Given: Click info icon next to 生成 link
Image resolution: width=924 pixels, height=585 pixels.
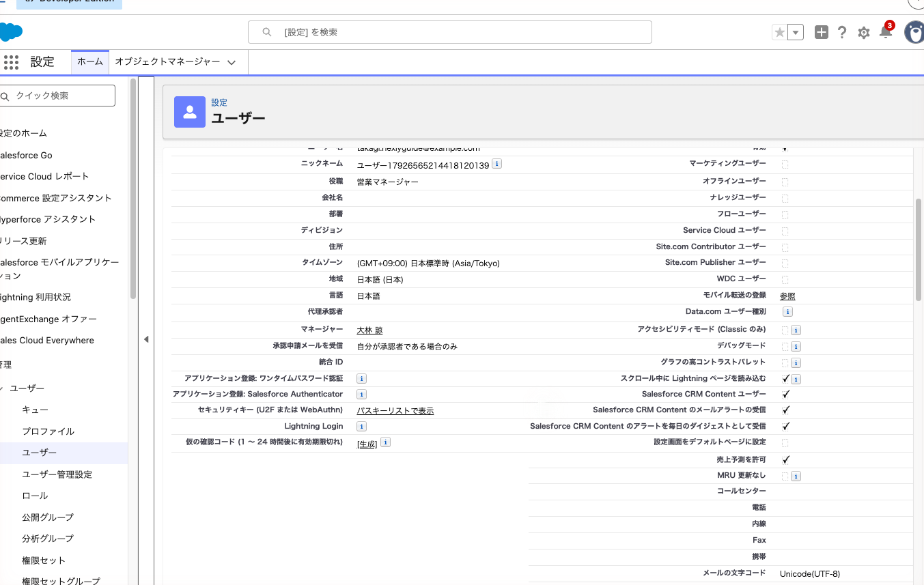Looking at the screenshot, I should pyautogui.click(x=385, y=442).
